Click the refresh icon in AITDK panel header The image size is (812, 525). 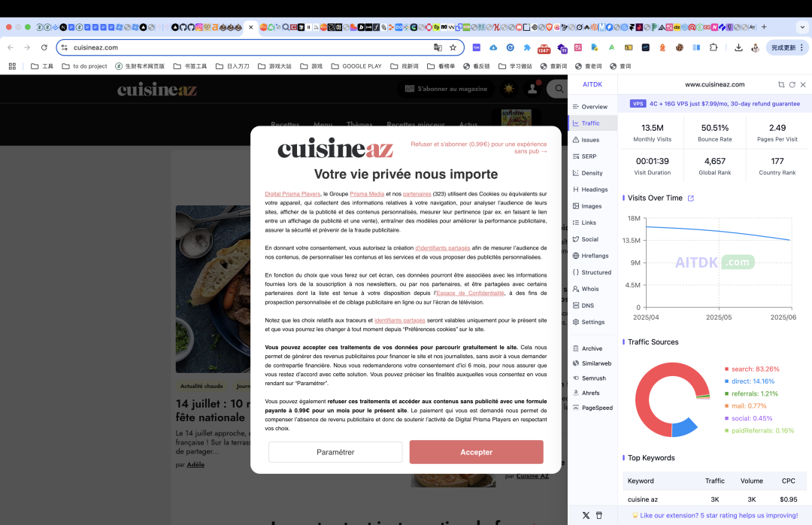click(792, 84)
